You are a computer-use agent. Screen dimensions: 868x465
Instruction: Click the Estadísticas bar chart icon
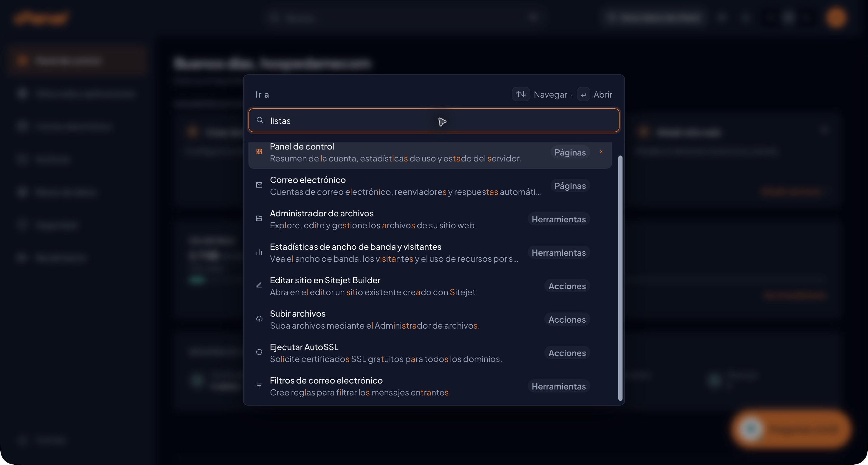(259, 252)
